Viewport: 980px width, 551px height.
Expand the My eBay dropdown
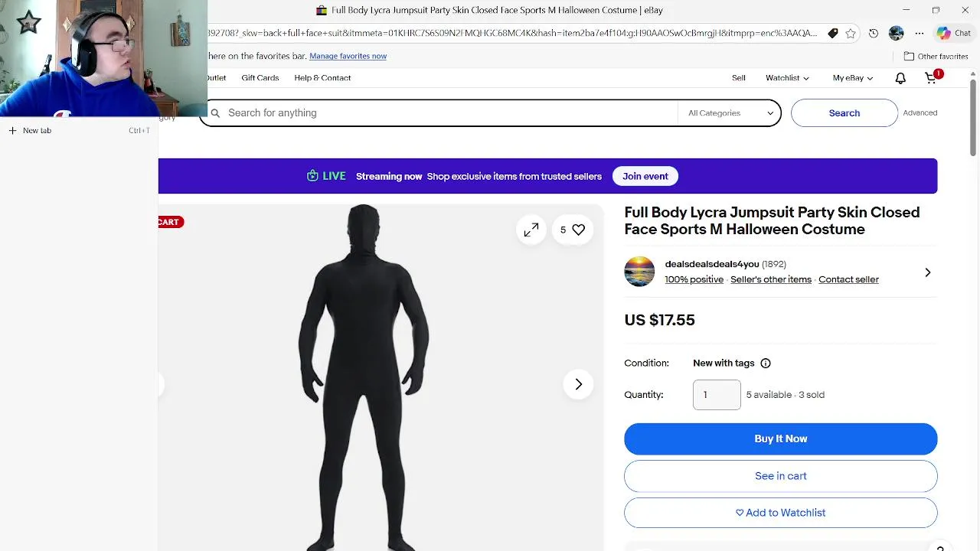pos(852,78)
